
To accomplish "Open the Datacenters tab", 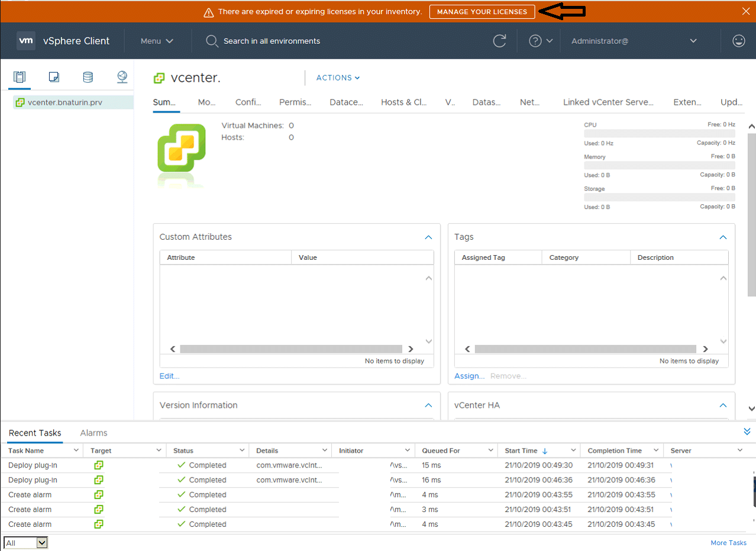I will tap(346, 102).
